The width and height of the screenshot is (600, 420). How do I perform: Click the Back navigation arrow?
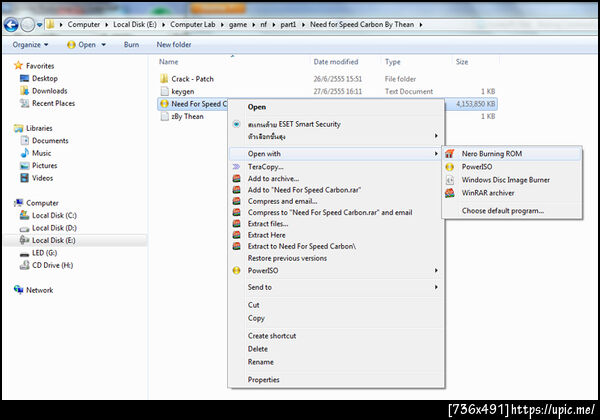click(11, 25)
